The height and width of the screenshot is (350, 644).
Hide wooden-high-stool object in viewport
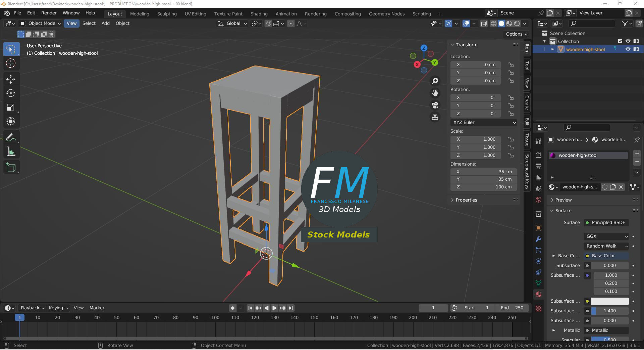tap(628, 49)
